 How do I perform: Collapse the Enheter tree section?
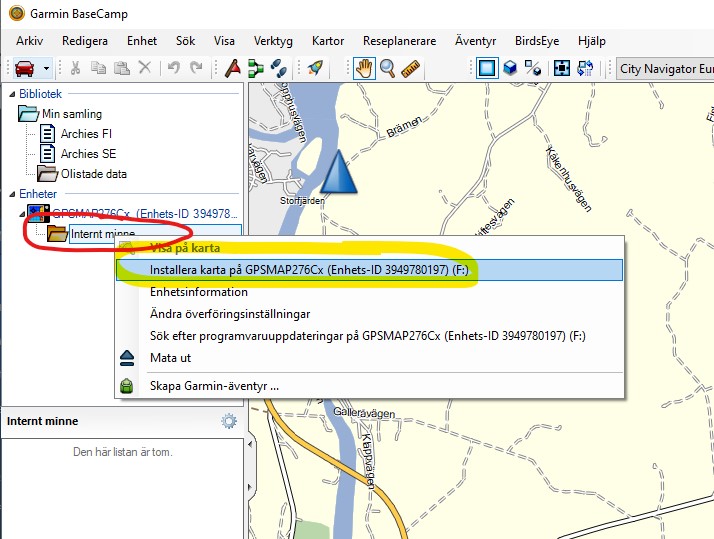pos(10,194)
